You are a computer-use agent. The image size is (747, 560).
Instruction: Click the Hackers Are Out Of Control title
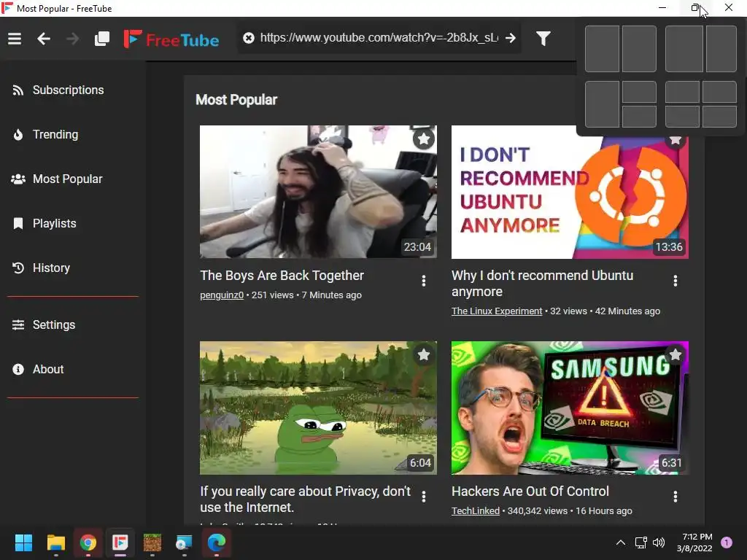coord(530,491)
